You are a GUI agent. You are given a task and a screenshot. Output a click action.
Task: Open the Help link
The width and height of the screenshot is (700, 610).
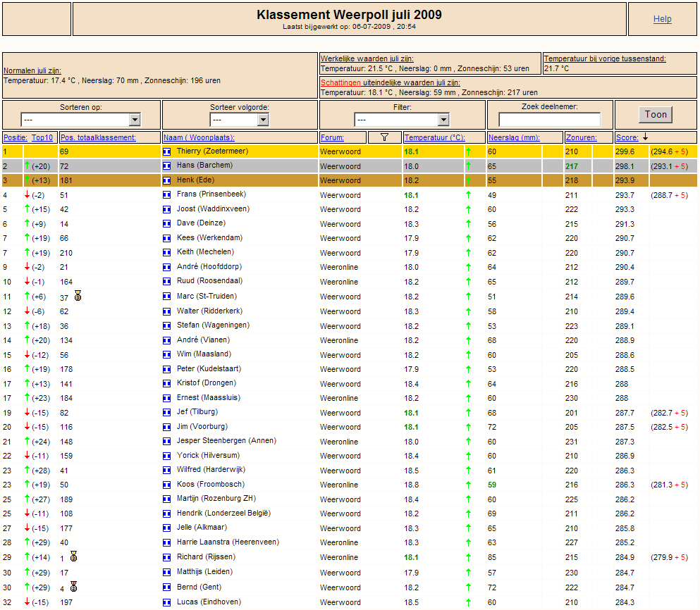[x=662, y=19]
